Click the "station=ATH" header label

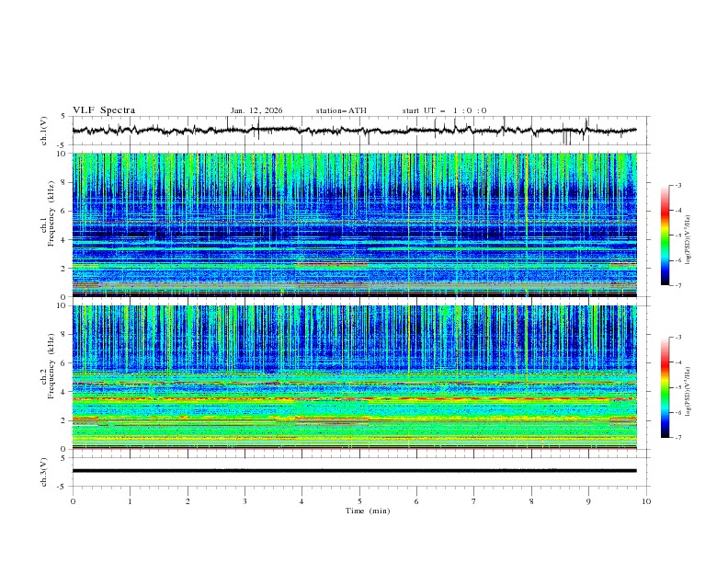click(x=341, y=110)
